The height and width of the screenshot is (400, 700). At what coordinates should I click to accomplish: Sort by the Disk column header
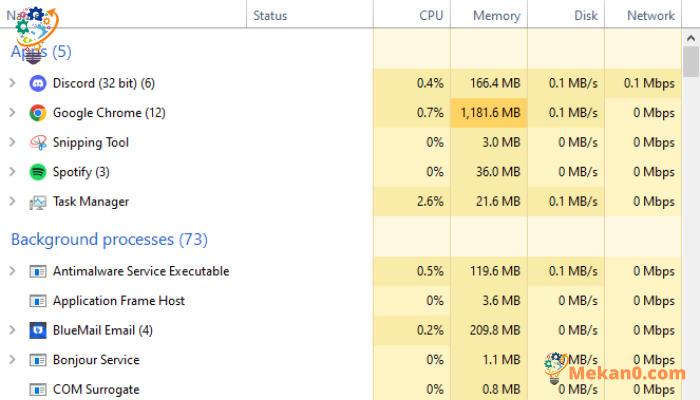tap(566, 15)
